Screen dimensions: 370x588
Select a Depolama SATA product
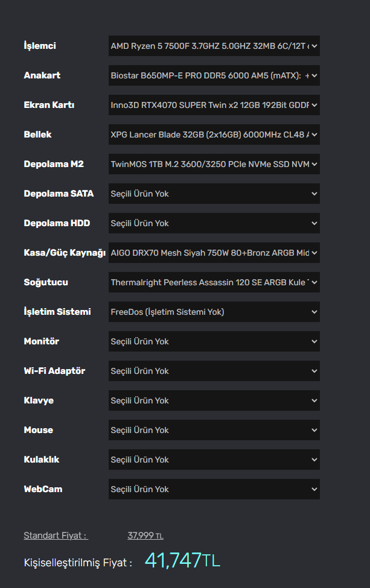[214, 194]
